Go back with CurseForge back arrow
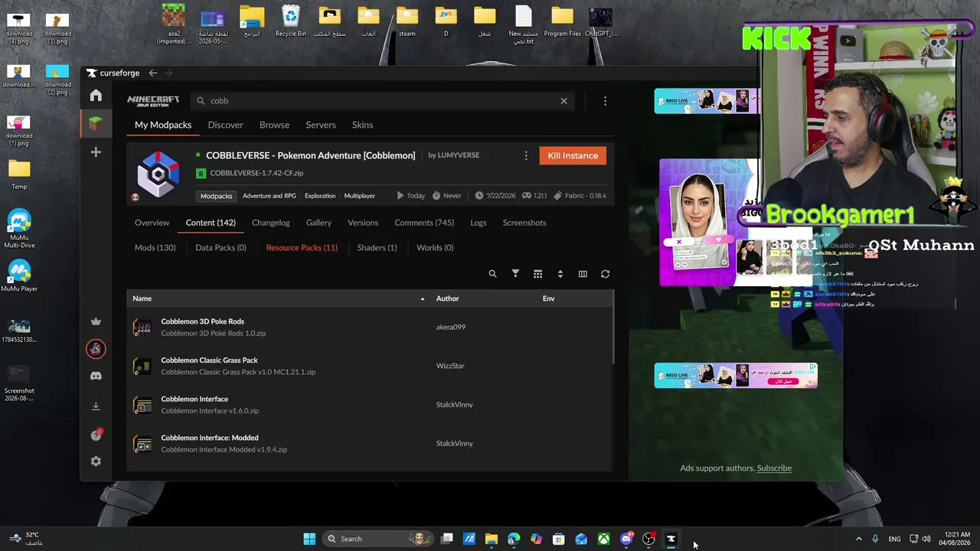The width and height of the screenshot is (980, 551). click(153, 73)
